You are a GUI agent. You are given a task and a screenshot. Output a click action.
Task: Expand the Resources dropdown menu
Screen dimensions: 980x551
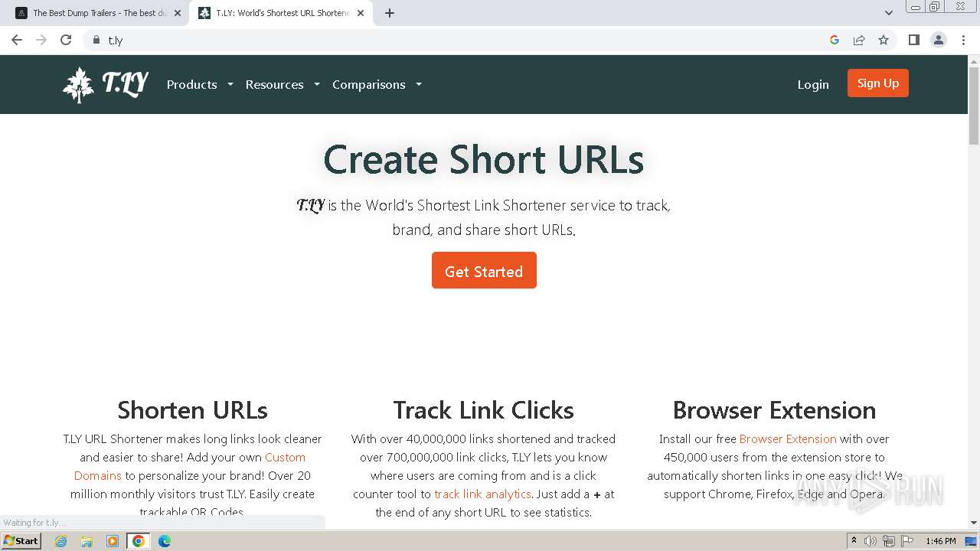click(x=283, y=84)
